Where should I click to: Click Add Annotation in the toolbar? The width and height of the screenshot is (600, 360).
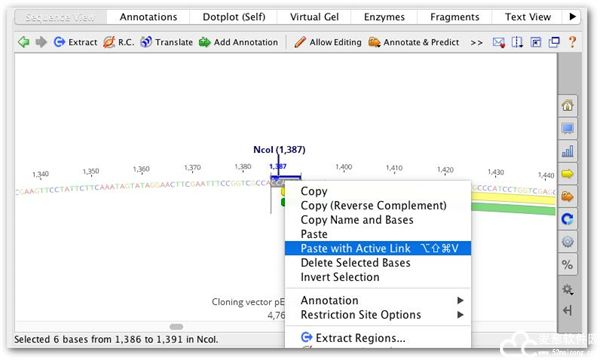coord(238,42)
